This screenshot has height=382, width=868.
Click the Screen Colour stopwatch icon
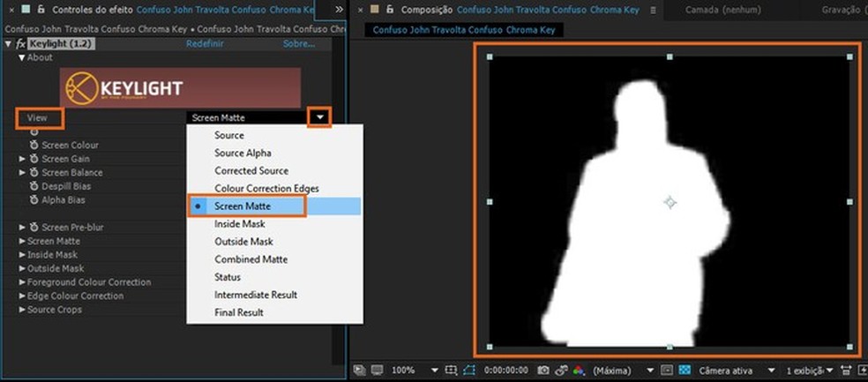[34, 145]
